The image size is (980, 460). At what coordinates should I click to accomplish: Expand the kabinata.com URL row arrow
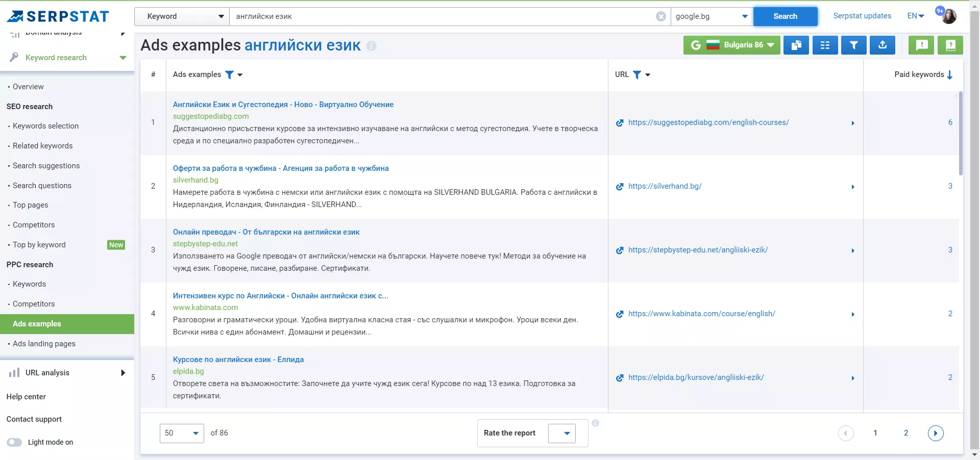(853, 315)
